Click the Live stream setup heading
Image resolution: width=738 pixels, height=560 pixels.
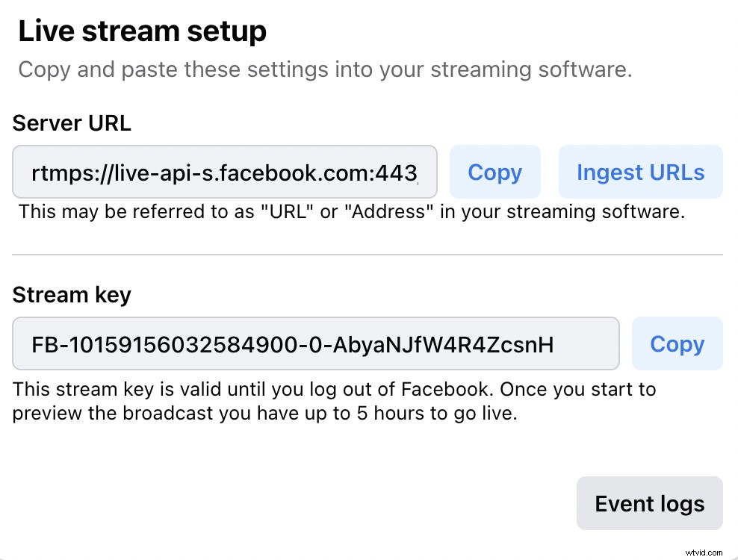click(x=142, y=31)
